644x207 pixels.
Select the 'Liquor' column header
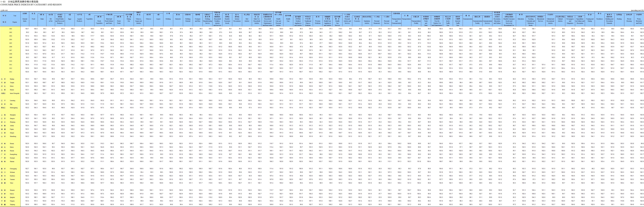[158, 19]
